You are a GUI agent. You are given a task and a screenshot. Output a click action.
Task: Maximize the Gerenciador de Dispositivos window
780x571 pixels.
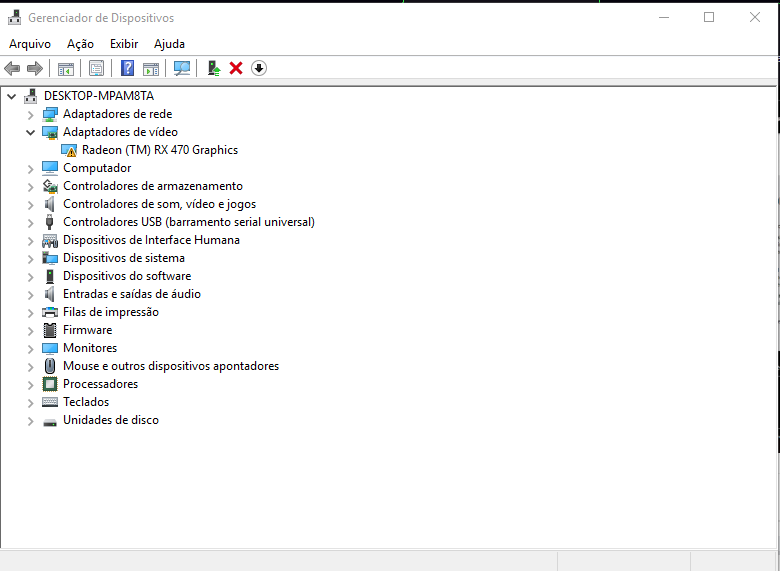(709, 17)
